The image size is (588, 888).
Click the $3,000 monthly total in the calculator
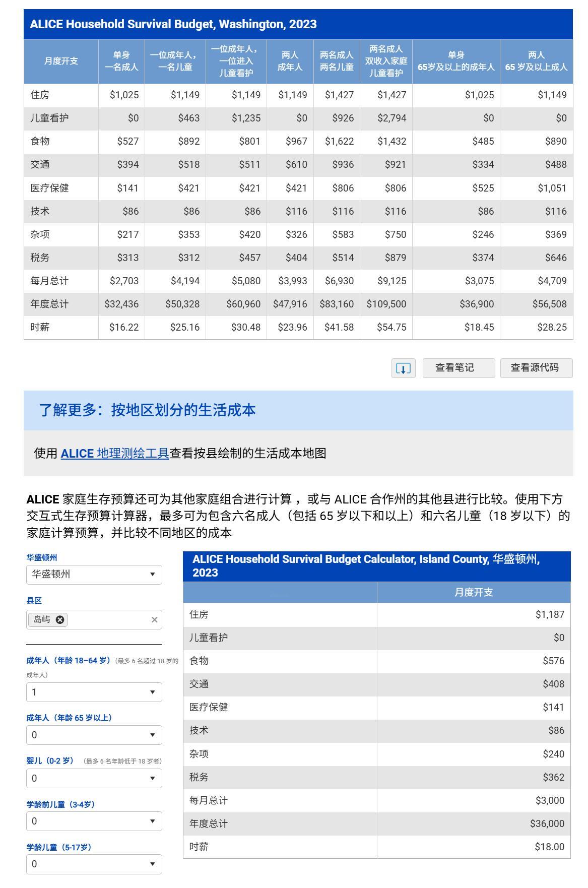click(x=551, y=800)
